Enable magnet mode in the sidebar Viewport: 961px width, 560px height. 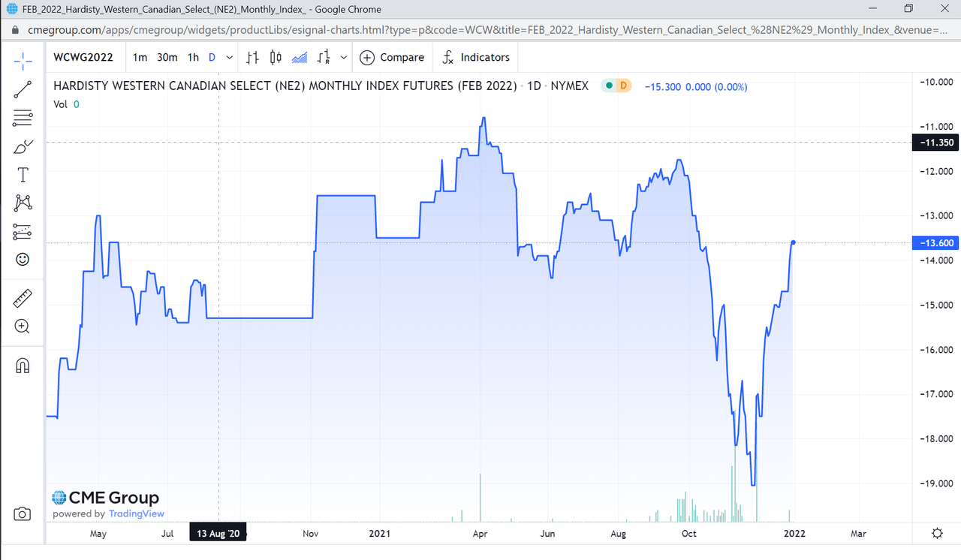click(23, 365)
